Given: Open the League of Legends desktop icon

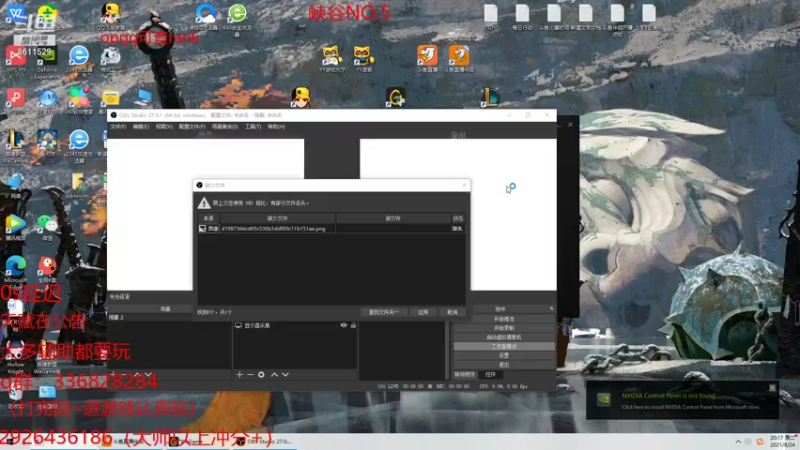Looking at the screenshot, I should coord(490,97).
